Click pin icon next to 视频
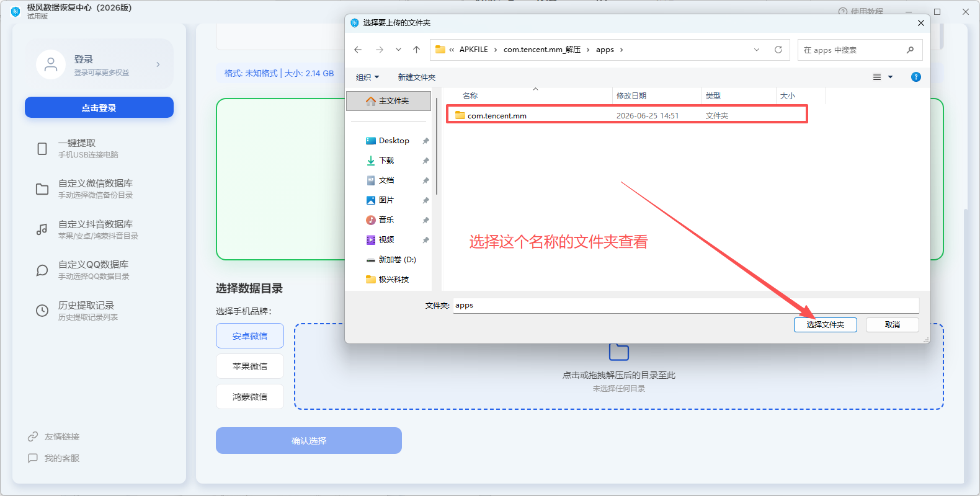980x496 pixels. click(425, 240)
